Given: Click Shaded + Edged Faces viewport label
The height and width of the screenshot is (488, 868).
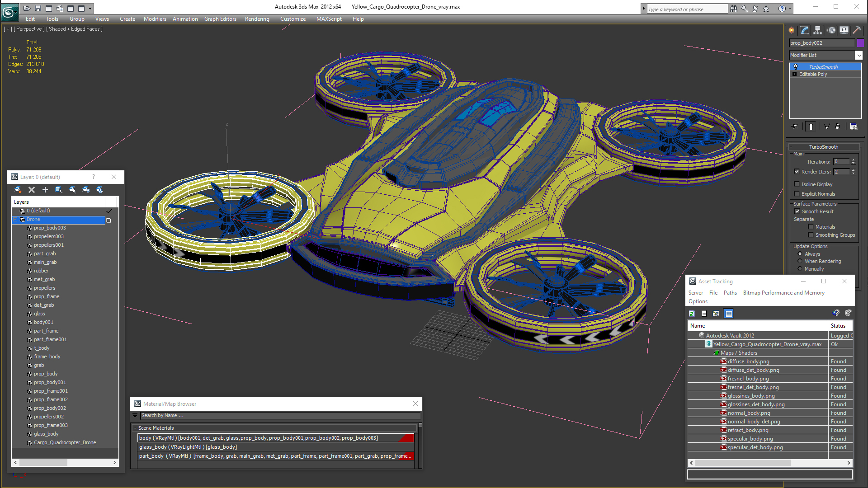Looking at the screenshot, I should tap(75, 29).
